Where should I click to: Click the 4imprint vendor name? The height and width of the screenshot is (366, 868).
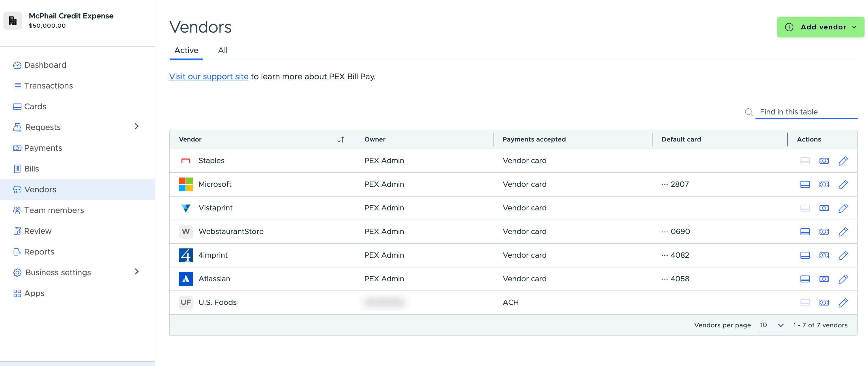(213, 255)
